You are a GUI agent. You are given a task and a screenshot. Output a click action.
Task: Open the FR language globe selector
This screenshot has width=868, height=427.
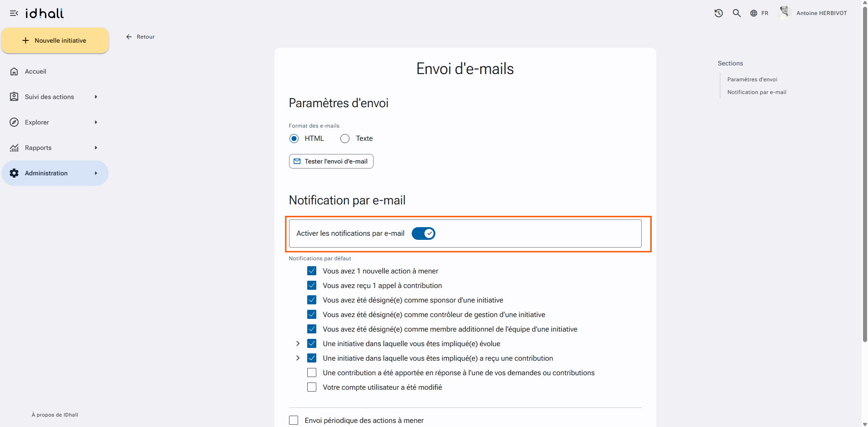(759, 13)
